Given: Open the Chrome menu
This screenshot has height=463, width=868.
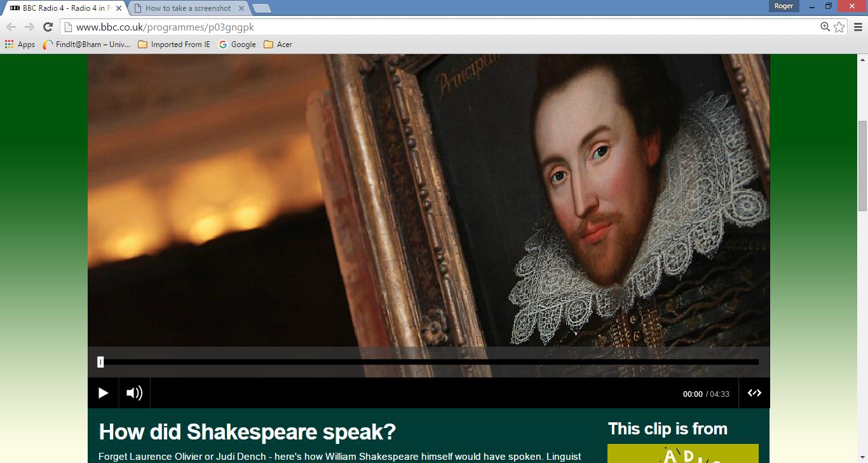Looking at the screenshot, I should point(858,27).
